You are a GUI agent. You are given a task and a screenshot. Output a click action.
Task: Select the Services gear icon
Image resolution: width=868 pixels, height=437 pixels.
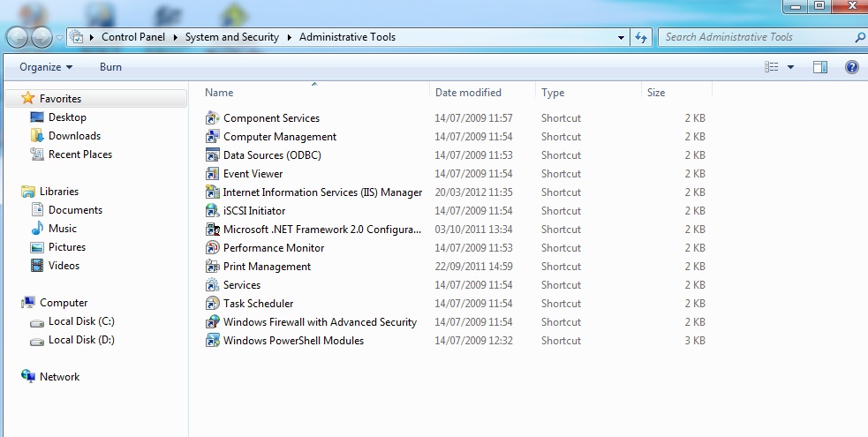click(213, 285)
